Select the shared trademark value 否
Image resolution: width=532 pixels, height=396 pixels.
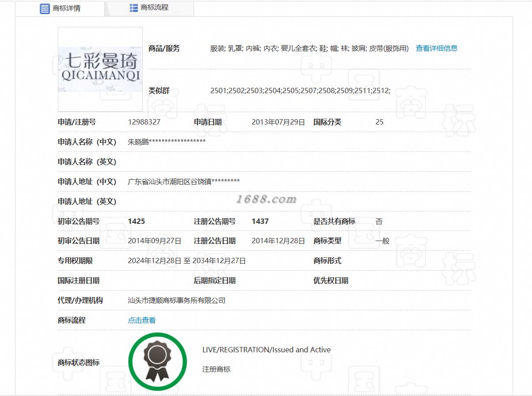pyautogui.click(x=379, y=221)
